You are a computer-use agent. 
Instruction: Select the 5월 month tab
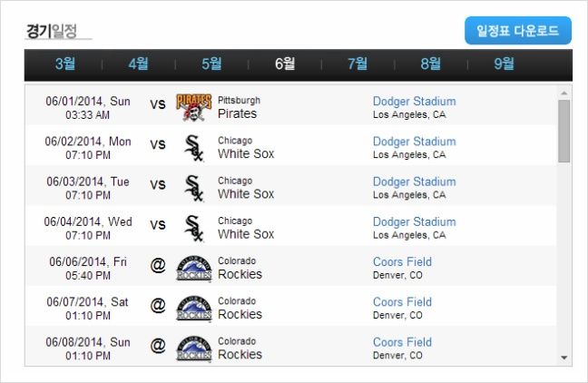(x=211, y=64)
